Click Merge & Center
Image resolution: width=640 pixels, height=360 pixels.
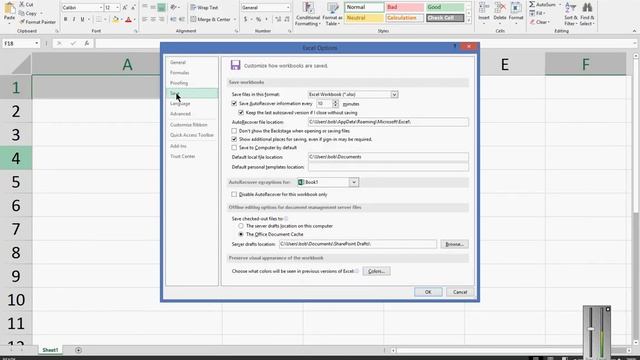pos(211,19)
